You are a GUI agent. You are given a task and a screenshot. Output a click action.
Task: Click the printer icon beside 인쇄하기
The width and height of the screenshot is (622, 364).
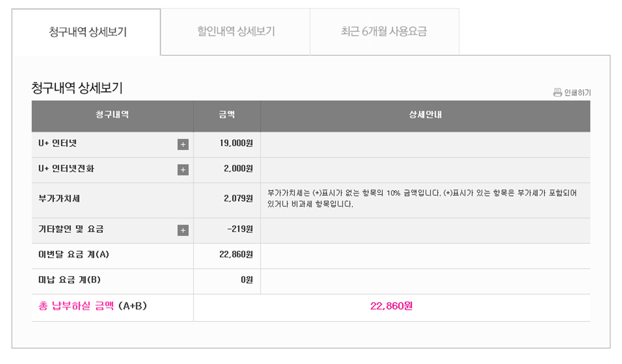coord(557,92)
